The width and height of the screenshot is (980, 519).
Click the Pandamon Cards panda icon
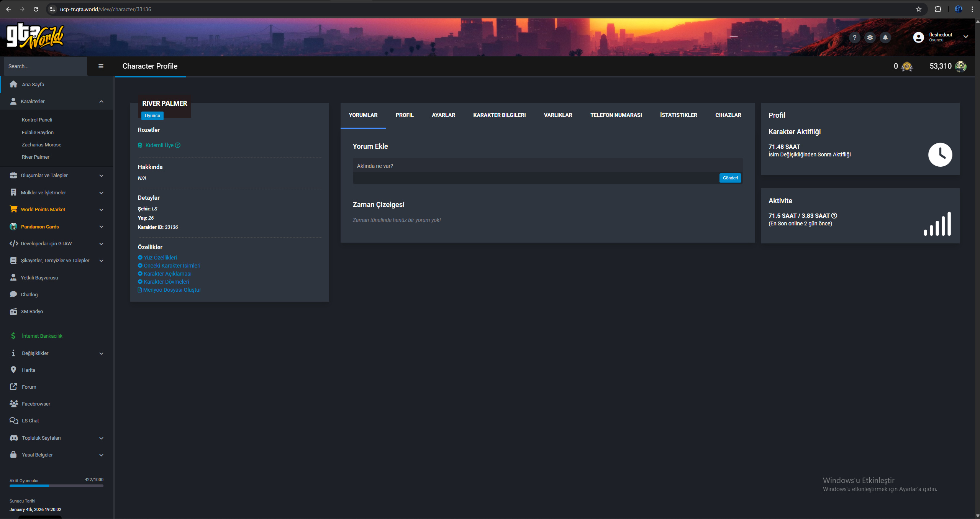click(x=13, y=227)
